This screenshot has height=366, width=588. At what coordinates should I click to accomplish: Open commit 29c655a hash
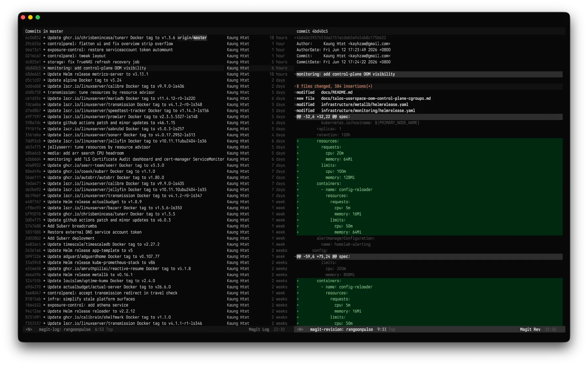click(33, 44)
